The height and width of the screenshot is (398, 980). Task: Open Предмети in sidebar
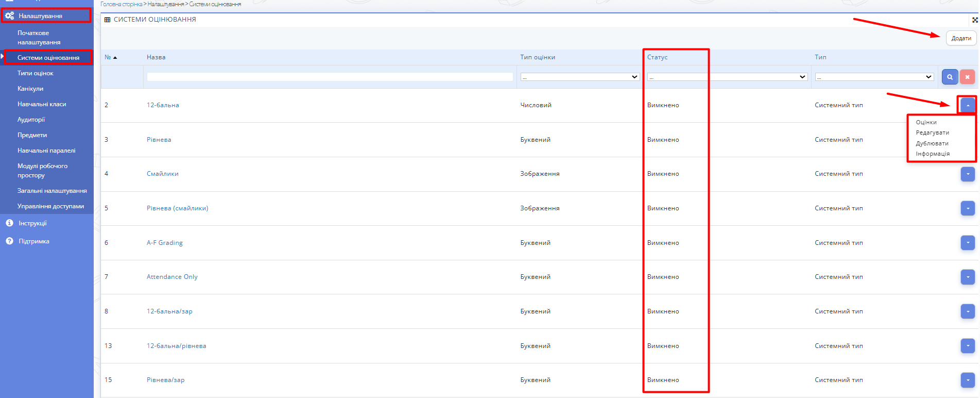[x=32, y=135]
